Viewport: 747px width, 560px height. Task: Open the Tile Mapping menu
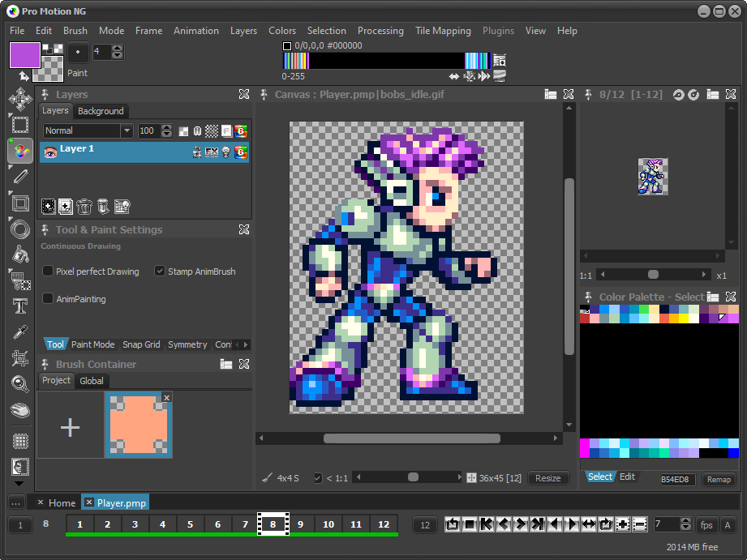pyautogui.click(x=443, y=31)
